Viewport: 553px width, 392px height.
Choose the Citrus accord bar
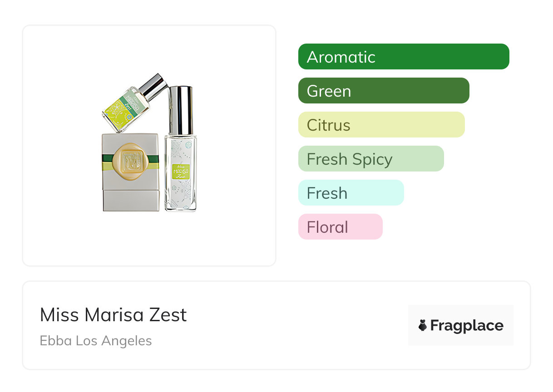(381, 125)
